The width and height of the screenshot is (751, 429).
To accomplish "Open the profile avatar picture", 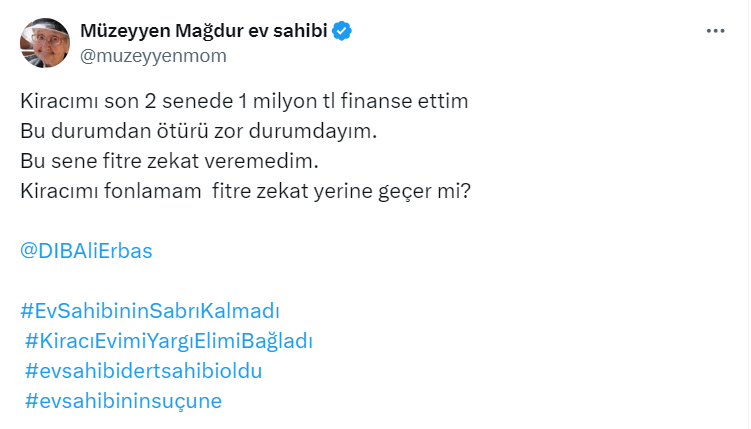I will tap(45, 42).
